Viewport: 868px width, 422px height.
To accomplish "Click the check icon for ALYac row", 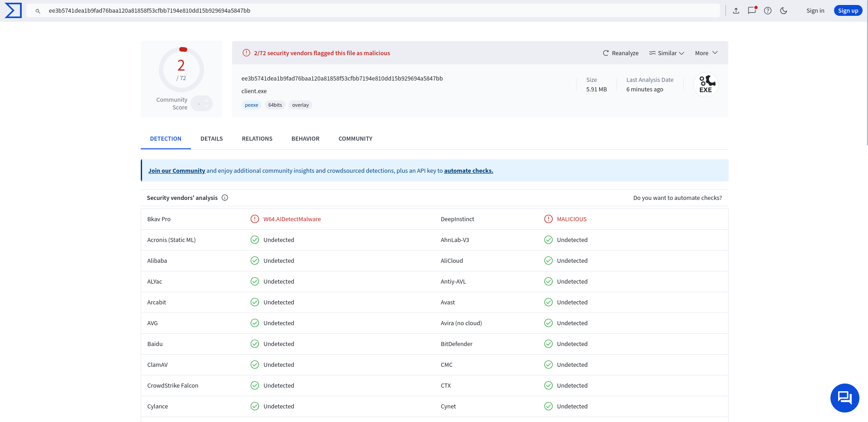I will point(255,281).
